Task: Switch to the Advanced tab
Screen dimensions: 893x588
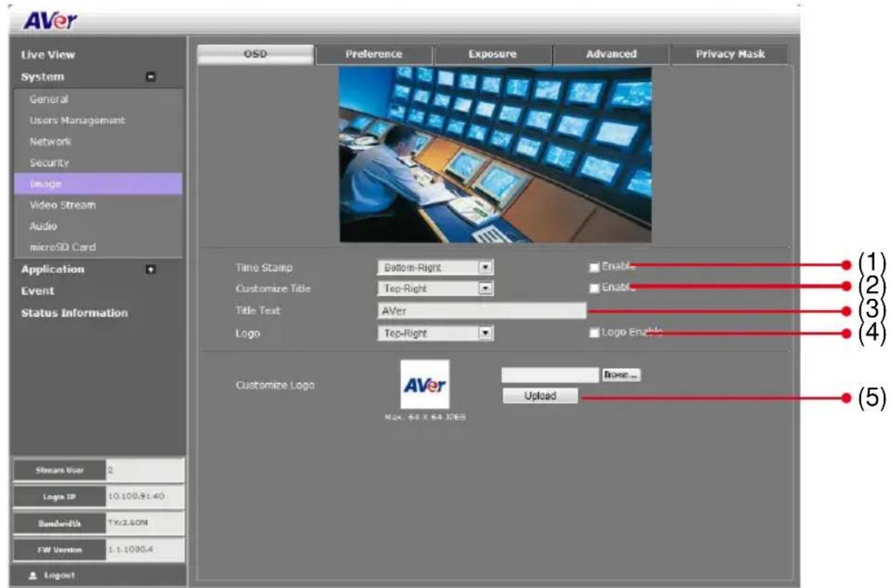Action: point(612,55)
